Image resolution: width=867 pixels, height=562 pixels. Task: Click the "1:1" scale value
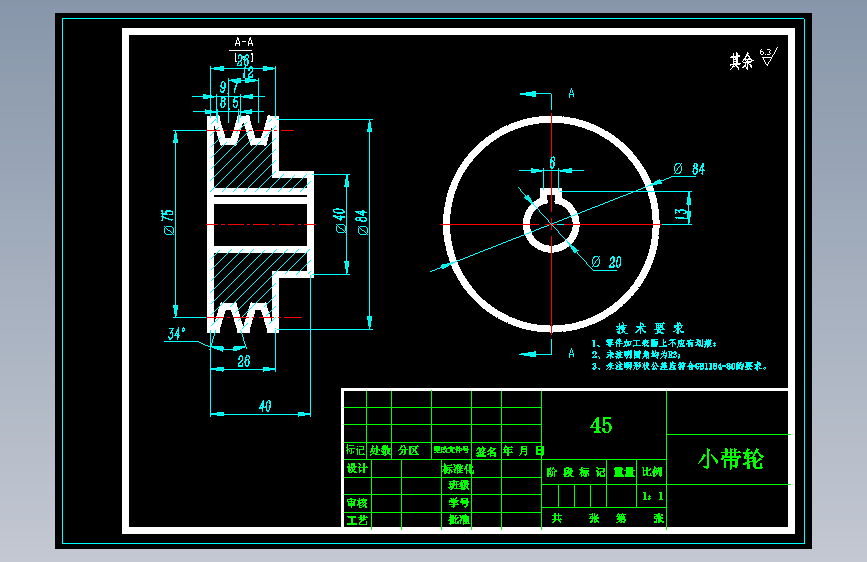[x=652, y=497]
